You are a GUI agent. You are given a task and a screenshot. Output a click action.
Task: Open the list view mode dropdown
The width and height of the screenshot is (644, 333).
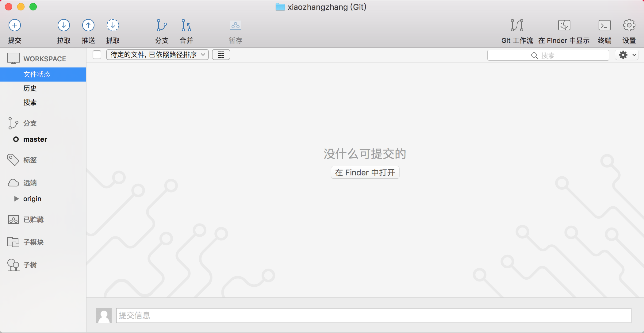[x=221, y=55]
